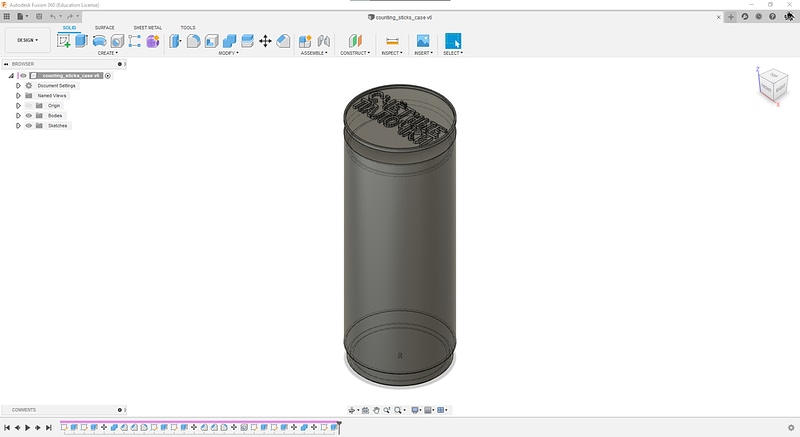Jump to timeline beginning

point(7,427)
